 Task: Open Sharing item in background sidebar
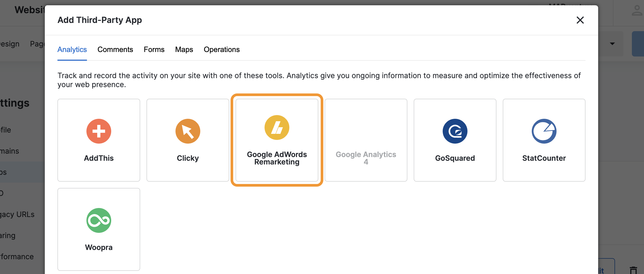[8, 235]
